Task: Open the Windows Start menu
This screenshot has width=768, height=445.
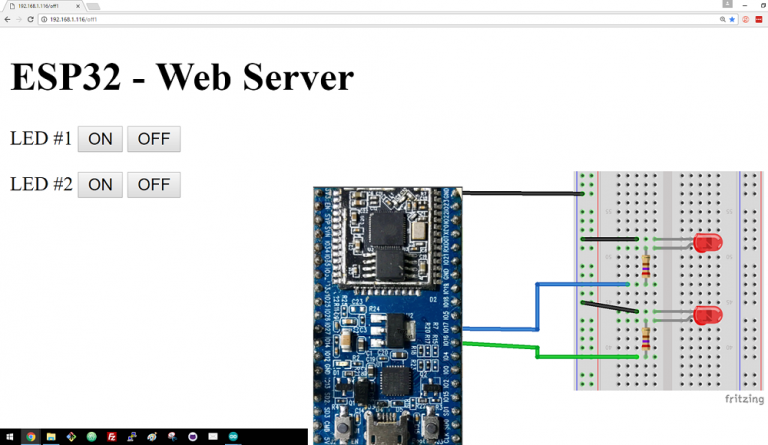Action: tap(9, 437)
